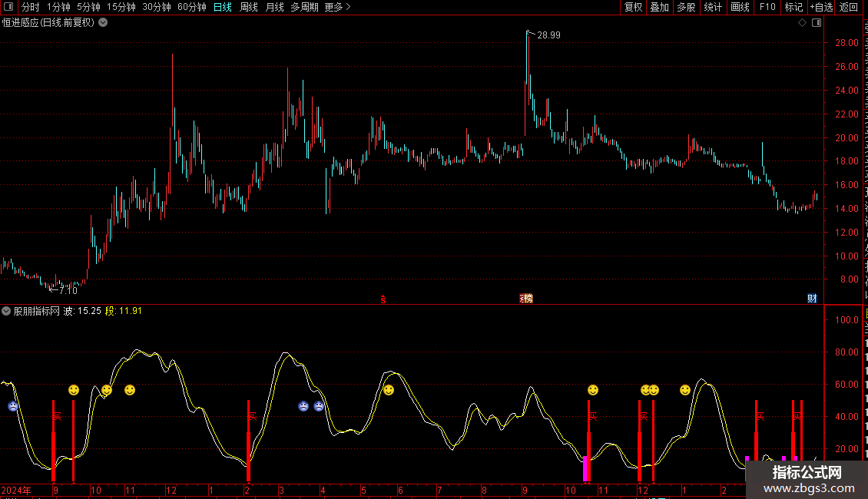Image resolution: width=868 pixels, height=499 pixels.
Task: Open indicator dropdown beside 股朋指标网
Action: [6, 311]
